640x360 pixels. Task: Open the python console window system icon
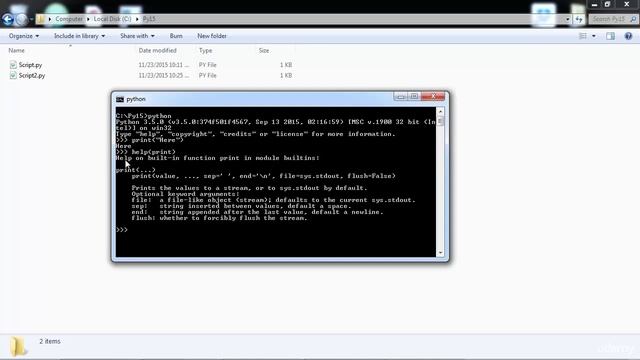[x=120, y=99]
